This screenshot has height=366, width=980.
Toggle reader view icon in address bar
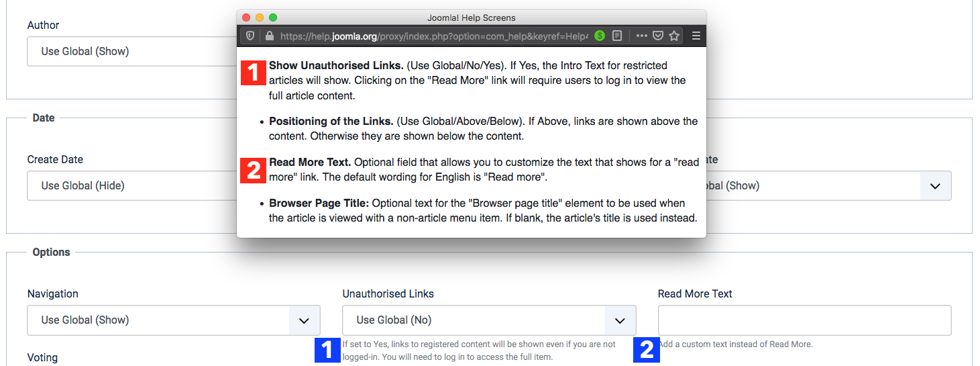pos(618,36)
